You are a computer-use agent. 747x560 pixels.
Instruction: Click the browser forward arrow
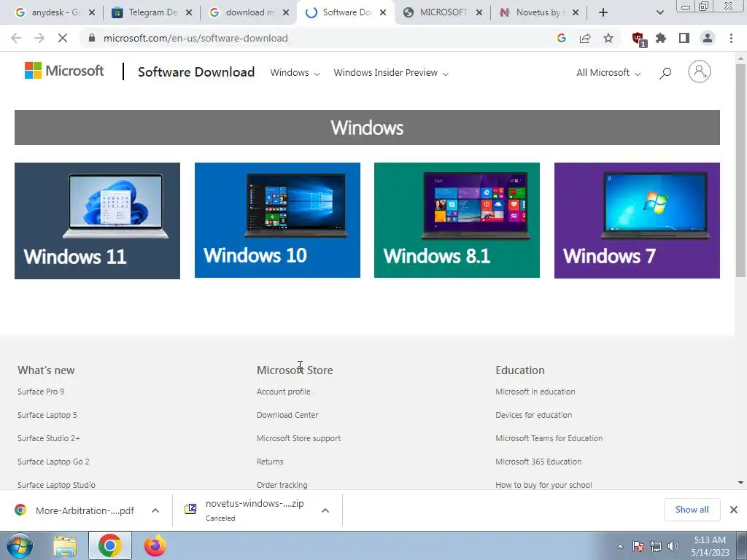click(x=39, y=38)
